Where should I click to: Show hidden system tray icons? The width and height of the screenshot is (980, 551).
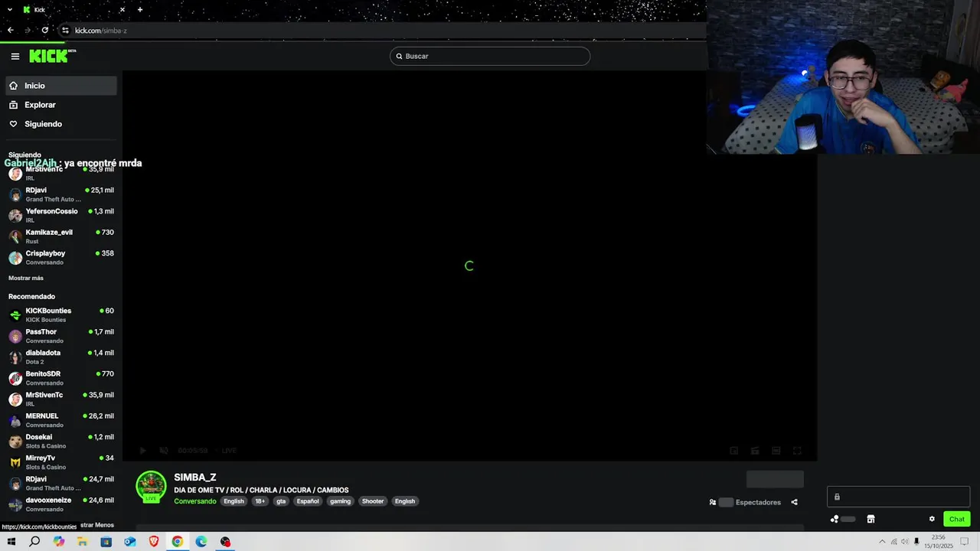coord(881,542)
